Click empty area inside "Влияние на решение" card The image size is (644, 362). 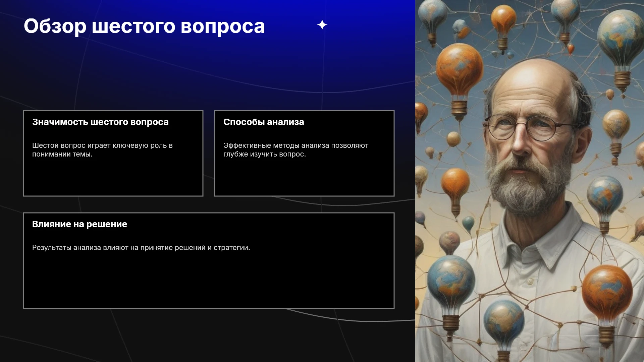[209, 282]
